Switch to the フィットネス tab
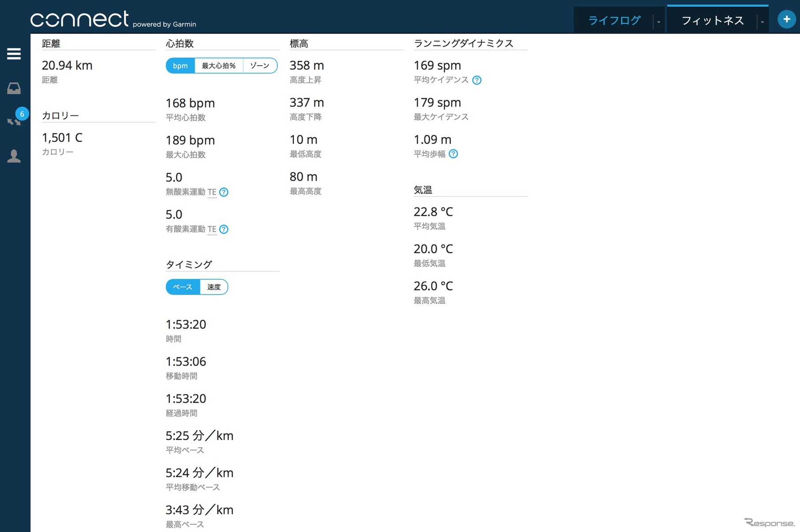This screenshot has width=800, height=532. pos(712,20)
